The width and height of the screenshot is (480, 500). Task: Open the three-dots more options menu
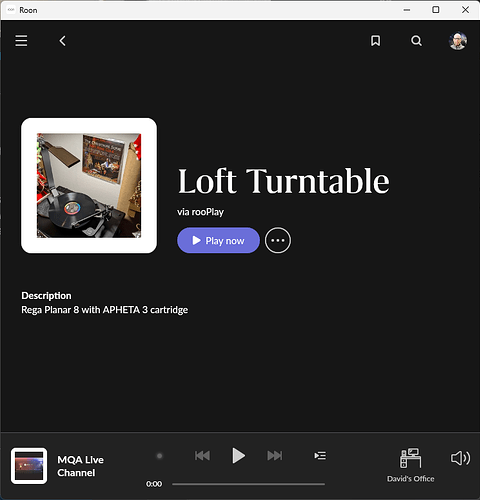pos(278,240)
